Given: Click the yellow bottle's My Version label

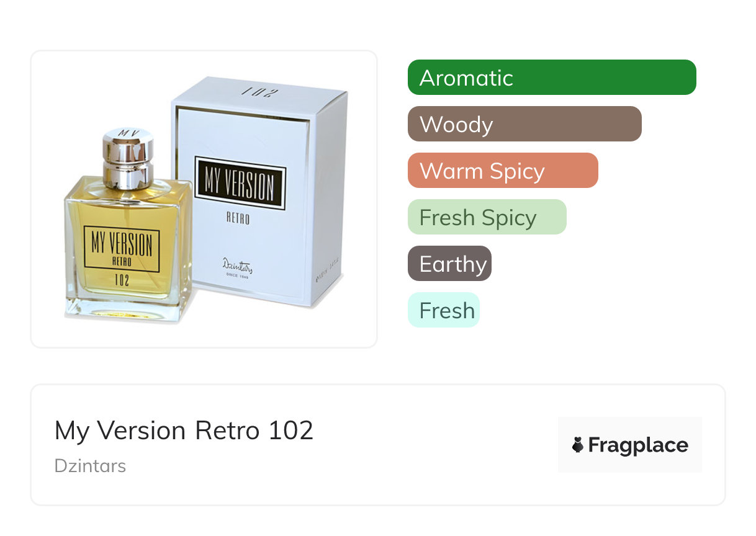Looking at the screenshot, I should [x=122, y=244].
